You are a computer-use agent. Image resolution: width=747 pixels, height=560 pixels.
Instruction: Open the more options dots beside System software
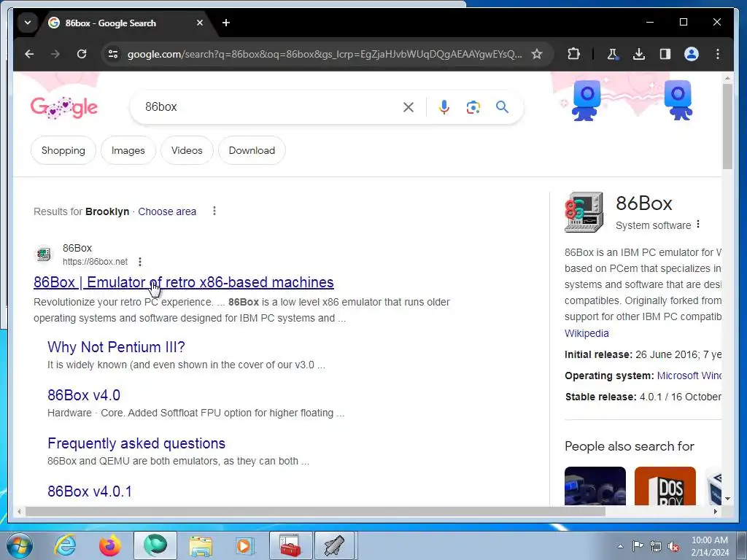pyautogui.click(x=698, y=225)
